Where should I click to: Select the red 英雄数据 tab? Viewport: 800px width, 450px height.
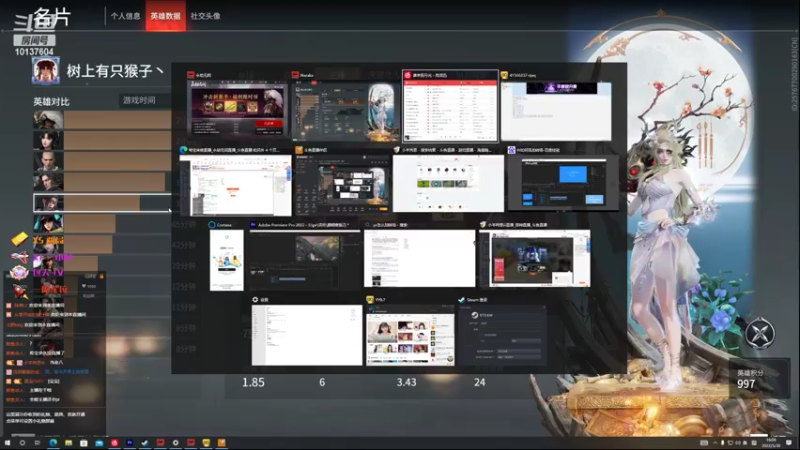point(165,16)
